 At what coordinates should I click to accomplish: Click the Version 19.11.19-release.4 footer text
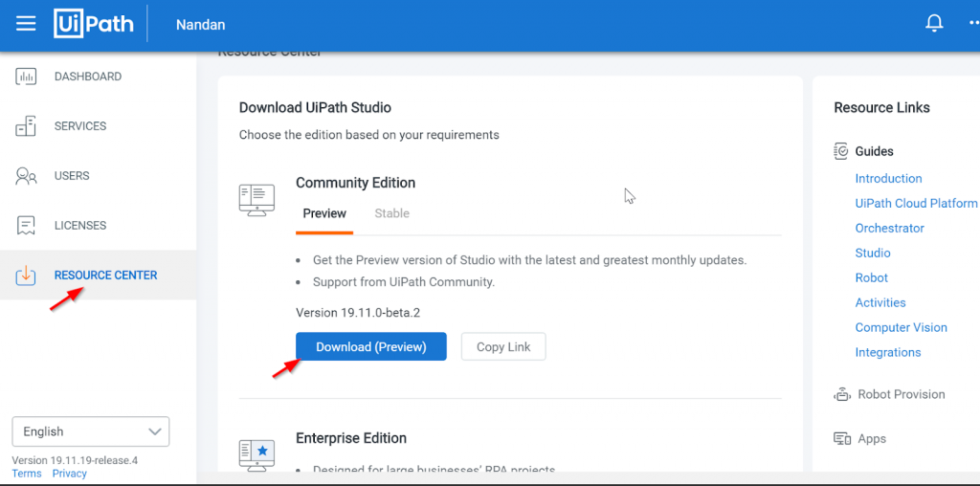click(x=75, y=461)
